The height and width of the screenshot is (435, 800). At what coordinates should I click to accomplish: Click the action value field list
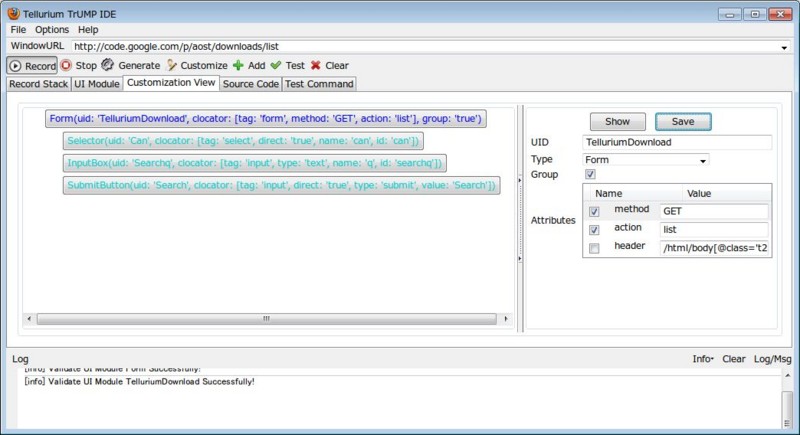[x=714, y=229]
